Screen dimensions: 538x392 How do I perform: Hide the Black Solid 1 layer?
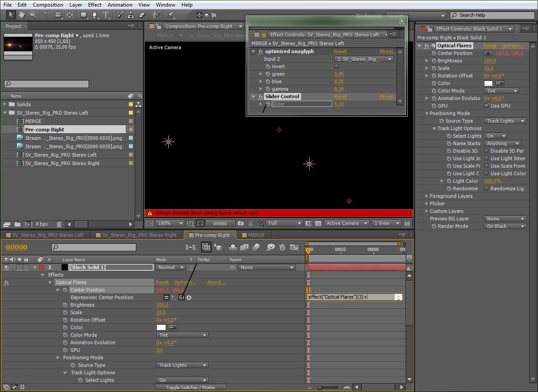6,267
